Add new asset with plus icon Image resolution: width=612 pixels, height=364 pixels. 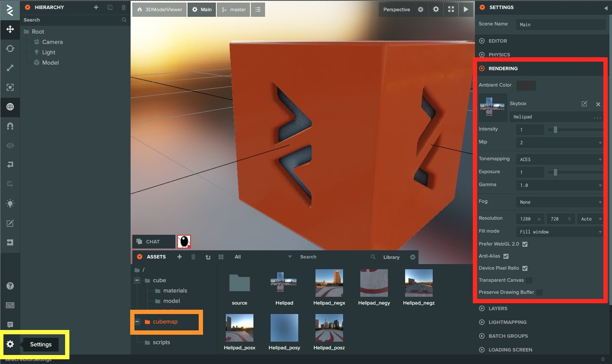(179, 257)
